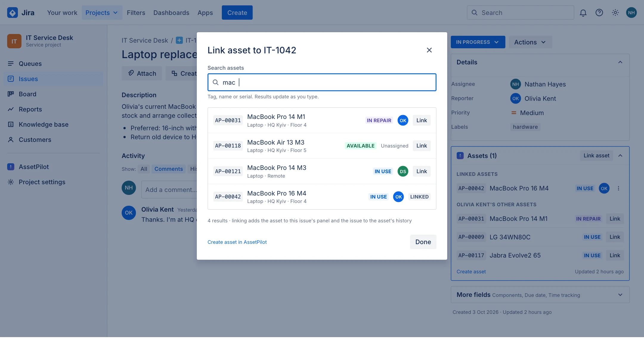This screenshot has width=644, height=355.
Task: Open notifications bell icon
Action: click(583, 13)
